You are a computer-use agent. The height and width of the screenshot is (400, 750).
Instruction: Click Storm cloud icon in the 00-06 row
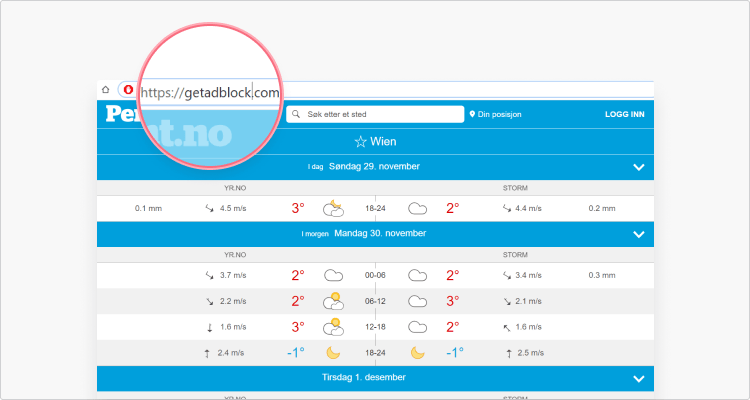[417, 275]
